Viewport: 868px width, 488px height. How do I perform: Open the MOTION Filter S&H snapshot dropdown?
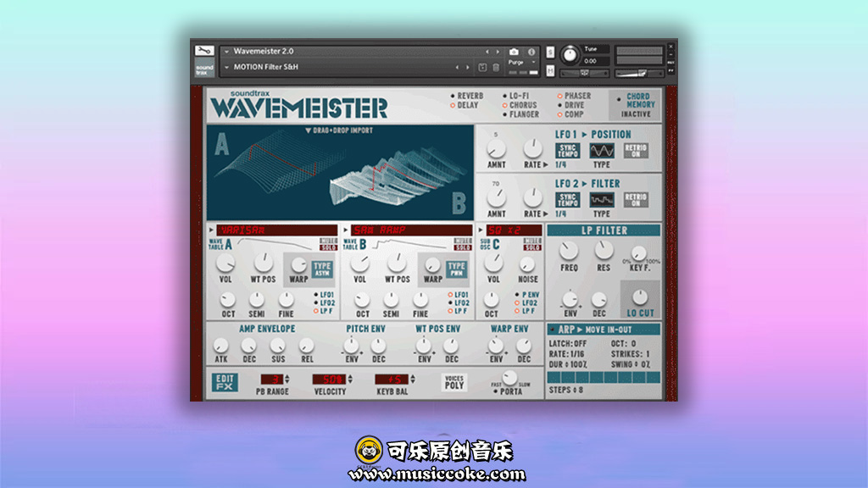pyautogui.click(x=226, y=67)
